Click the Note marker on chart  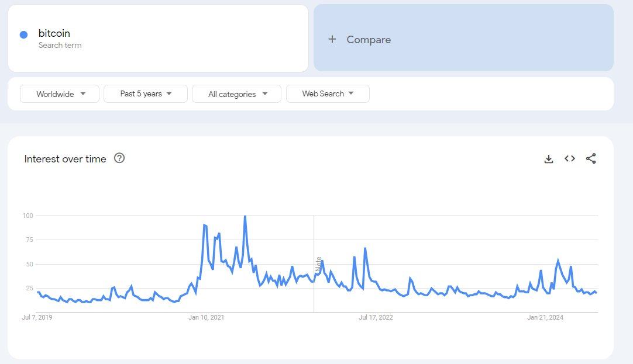tap(319, 264)
